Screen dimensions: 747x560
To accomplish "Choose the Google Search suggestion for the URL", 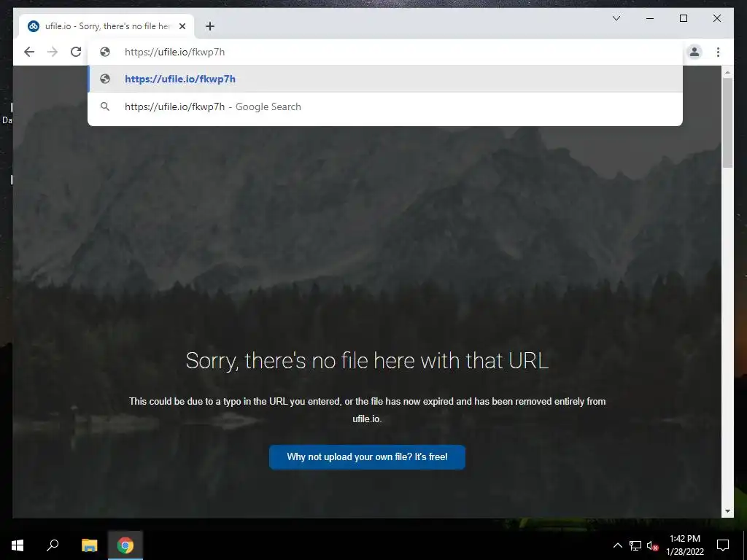I will [x=385, y=106].
